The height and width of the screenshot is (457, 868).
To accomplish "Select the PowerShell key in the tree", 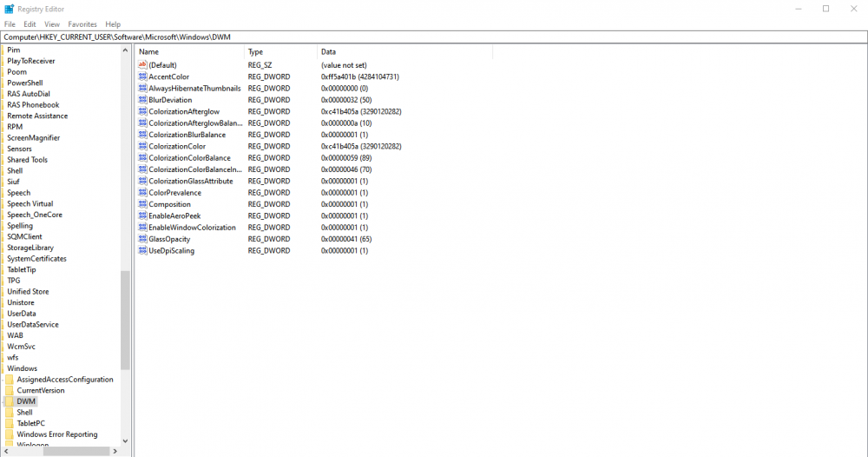I will coord(25,83).
